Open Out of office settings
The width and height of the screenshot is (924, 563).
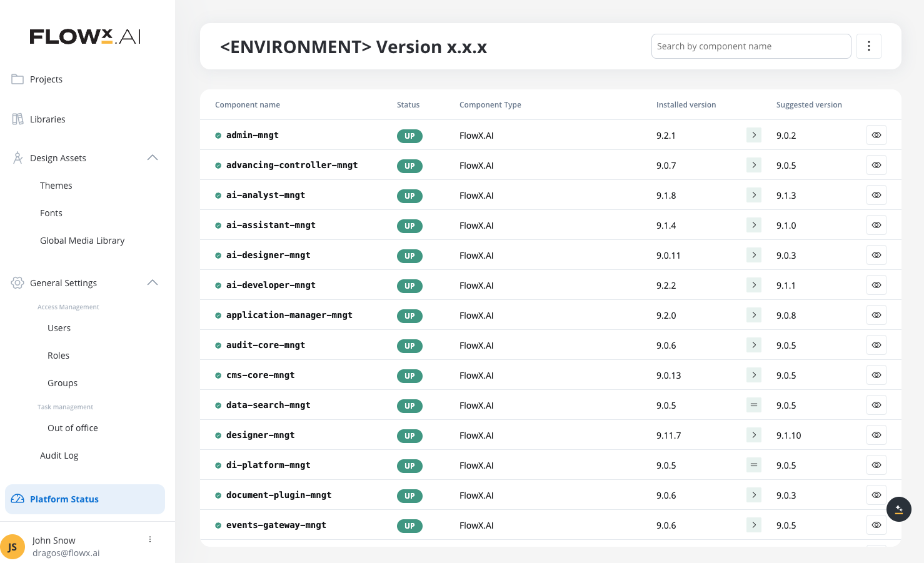coord(73,428)
